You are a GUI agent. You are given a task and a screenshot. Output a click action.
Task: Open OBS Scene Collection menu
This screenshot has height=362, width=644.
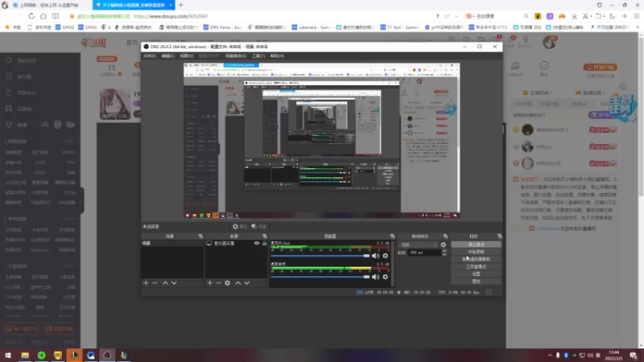236,56
